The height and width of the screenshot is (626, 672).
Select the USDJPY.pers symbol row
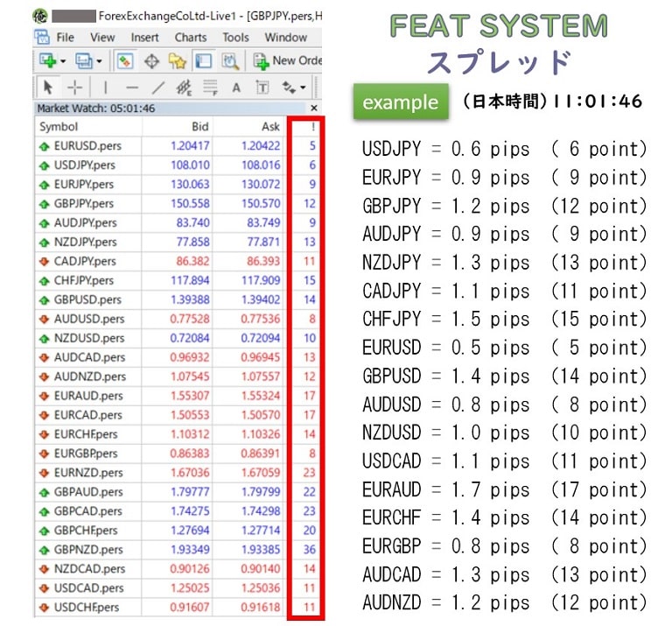[x=178, y=165]
